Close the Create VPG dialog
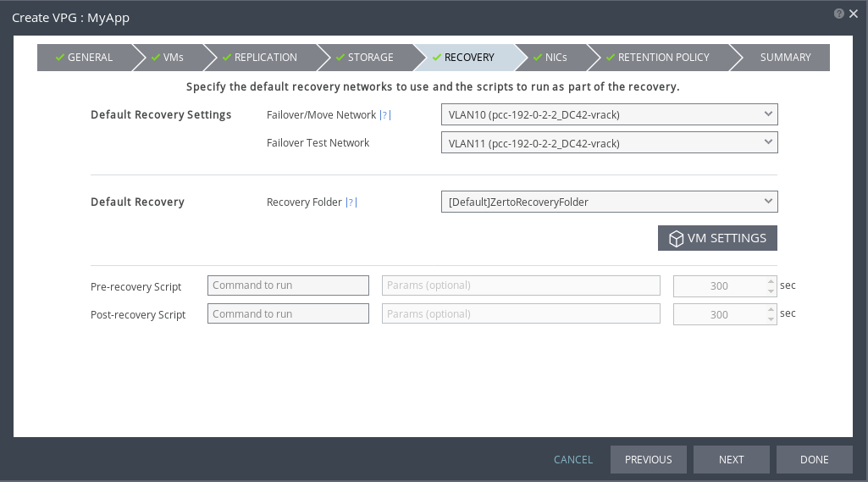 [854, 14]
